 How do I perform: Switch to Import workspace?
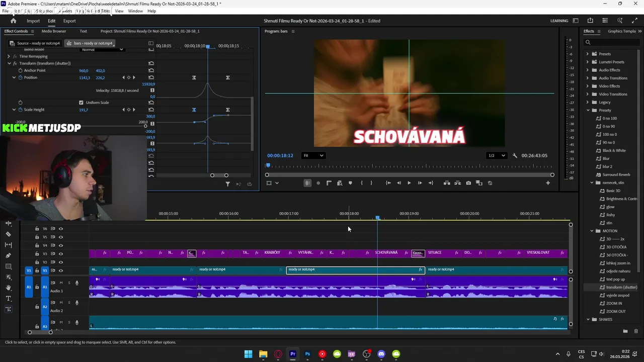[x=33, y=21]
